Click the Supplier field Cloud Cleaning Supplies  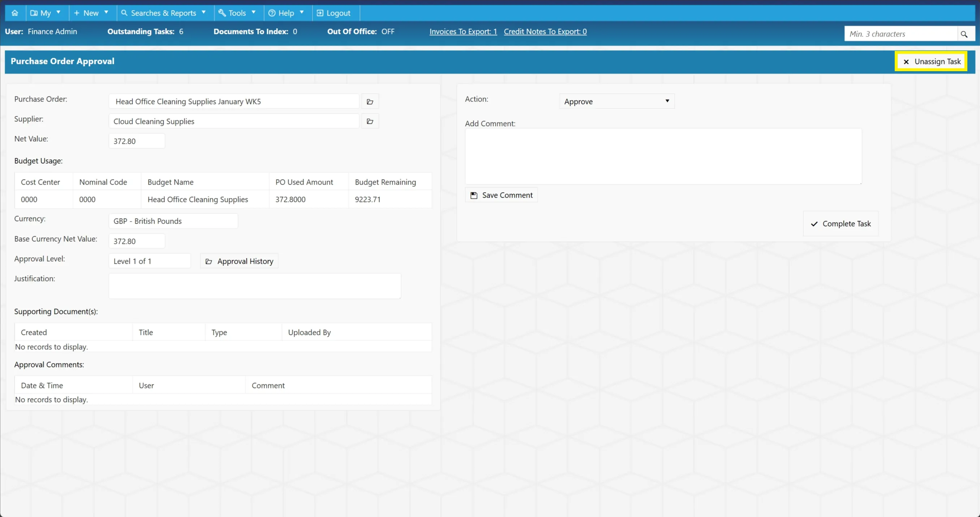point(234,121)
